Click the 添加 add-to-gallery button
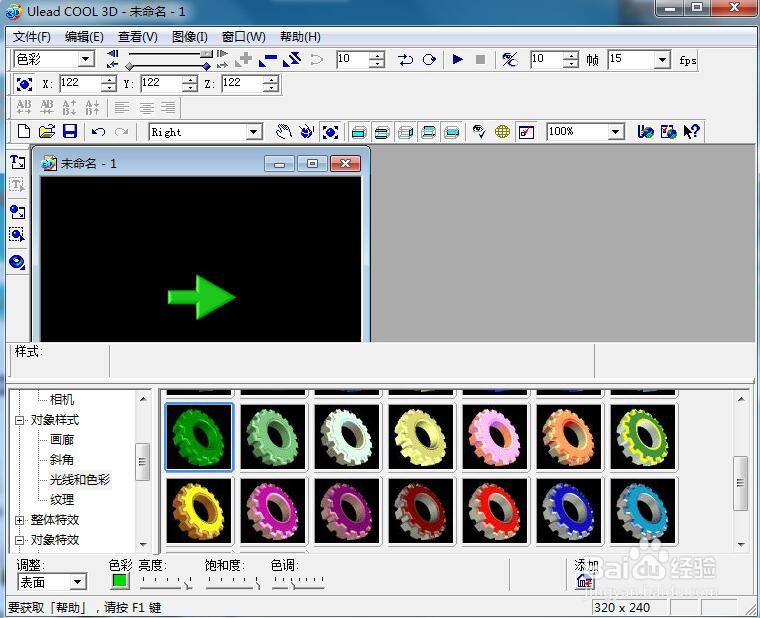 pos(585,581)
